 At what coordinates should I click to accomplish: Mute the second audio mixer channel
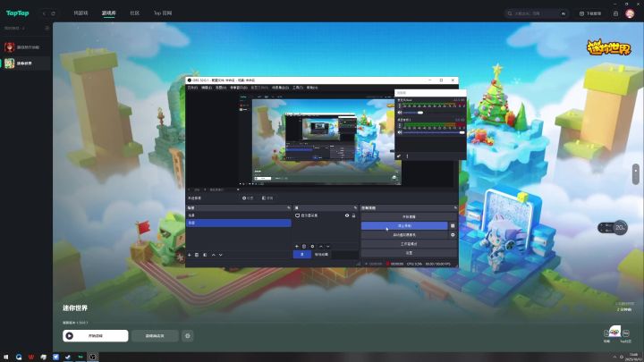click(400, 132)
